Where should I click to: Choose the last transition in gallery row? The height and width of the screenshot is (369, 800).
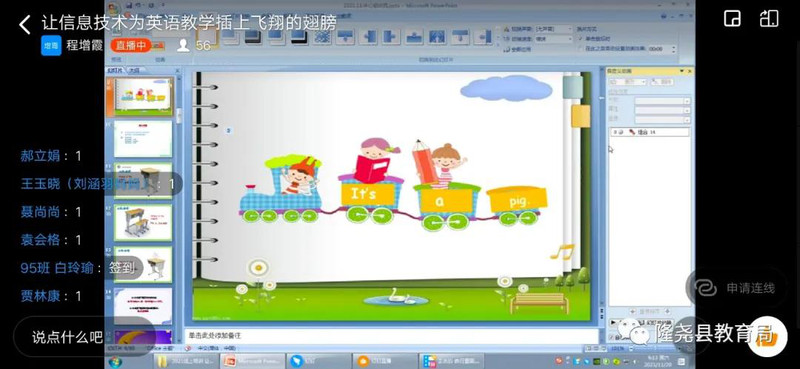point(482,37)
